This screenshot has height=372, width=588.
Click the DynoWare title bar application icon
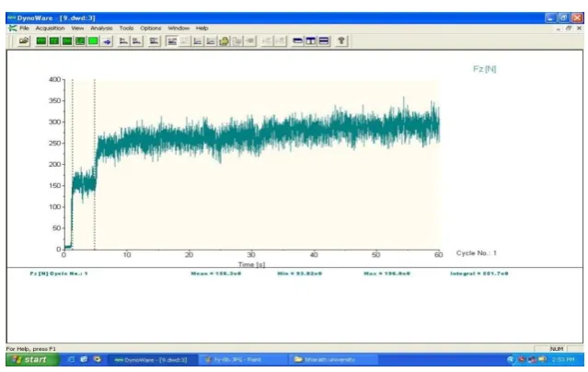[12, 17]
